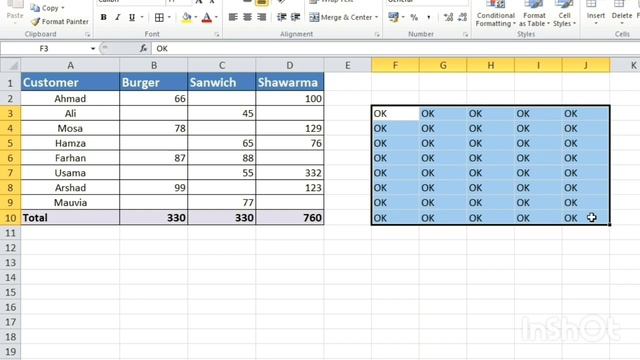This screenshot has width=640, height=360.
Task: Select row 15 header
Action: pos(10,292)
